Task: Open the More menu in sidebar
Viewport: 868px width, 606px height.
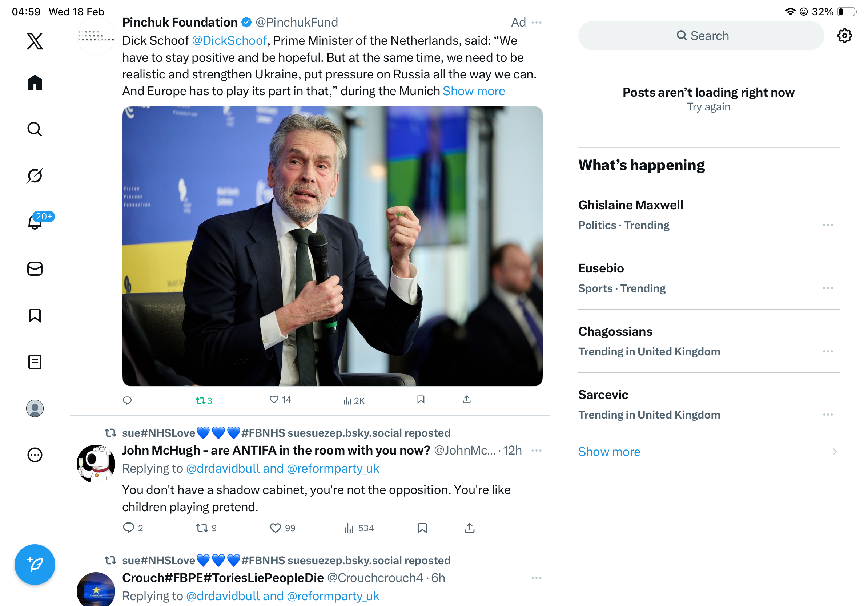Action: click(x=35, y=455)
